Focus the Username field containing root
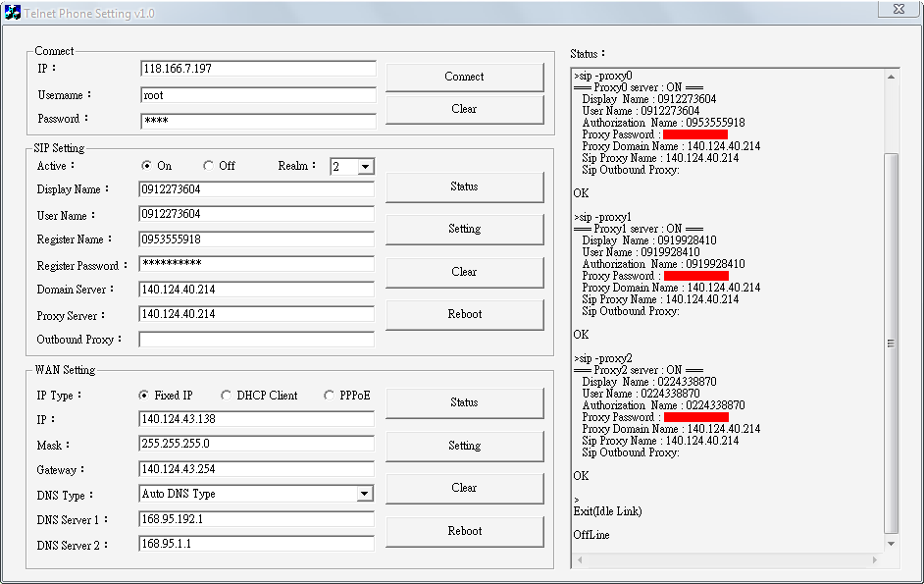This screenshot has width=924, height=584. click(x=258, y=95)
